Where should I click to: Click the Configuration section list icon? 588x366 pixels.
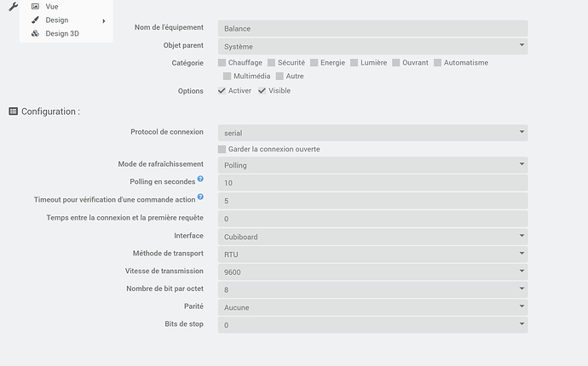[13, 112]
